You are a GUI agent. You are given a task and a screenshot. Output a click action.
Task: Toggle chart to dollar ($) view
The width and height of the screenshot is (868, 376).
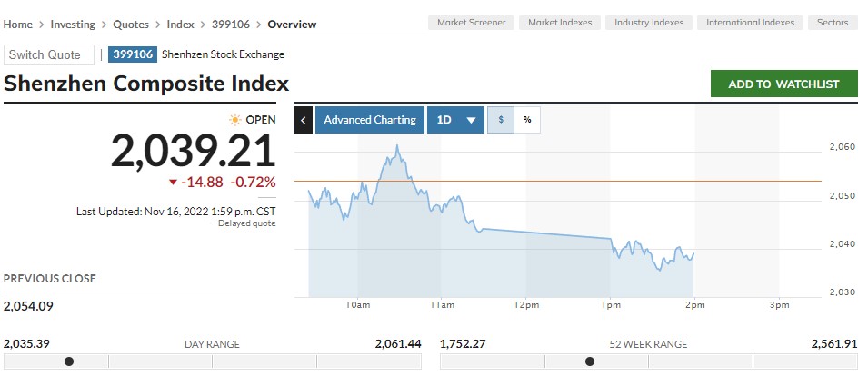click(x=501, y=120)
